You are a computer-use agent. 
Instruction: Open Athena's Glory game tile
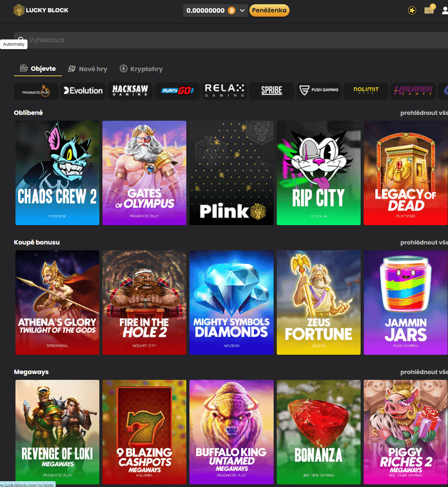(57, 303)
